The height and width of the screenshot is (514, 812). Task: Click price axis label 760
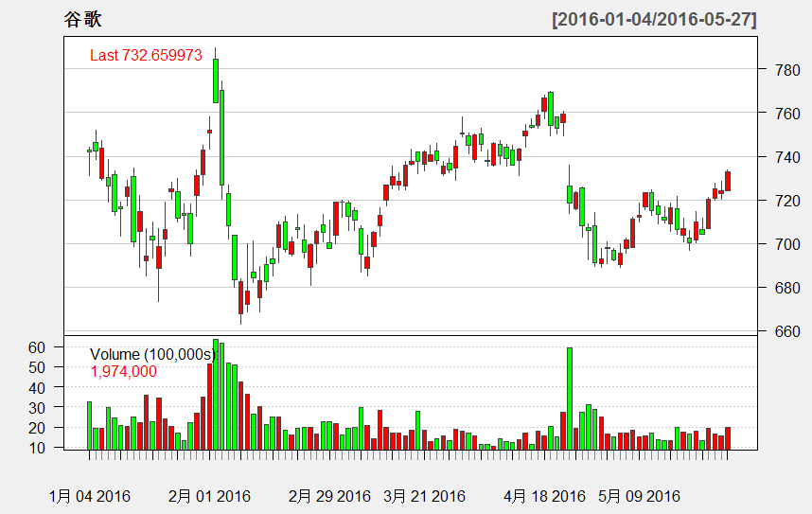787,114
